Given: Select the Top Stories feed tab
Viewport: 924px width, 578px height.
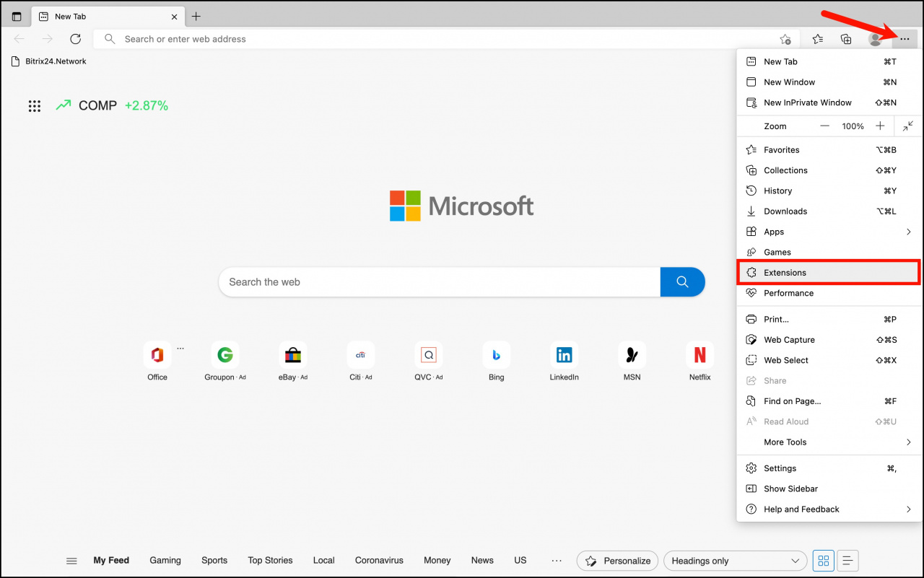Looking at the screenshot, I should point(270,561).
